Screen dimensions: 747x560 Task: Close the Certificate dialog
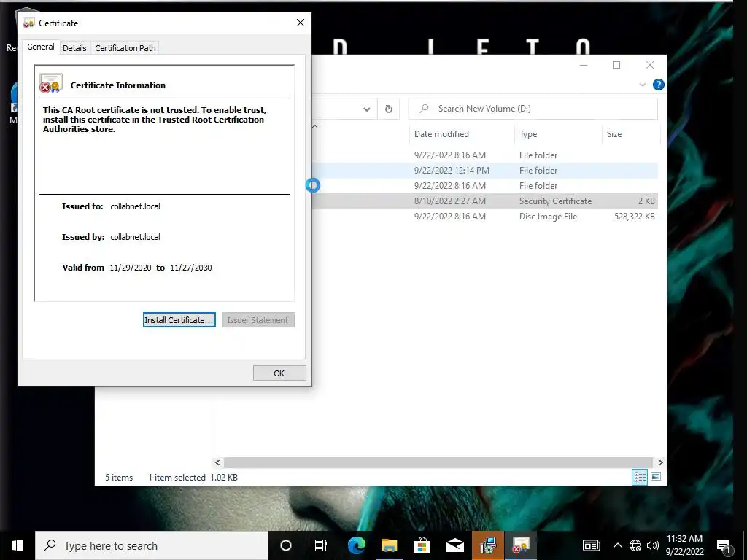300,23
